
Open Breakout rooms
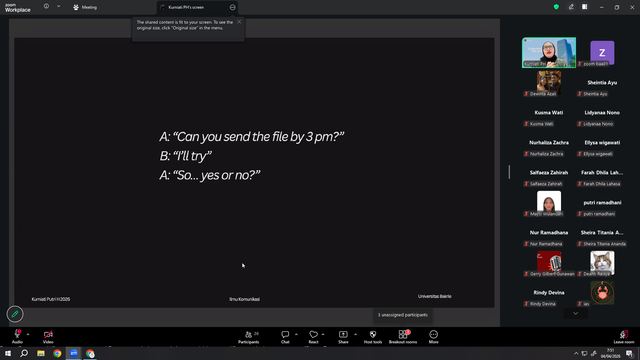403,337
